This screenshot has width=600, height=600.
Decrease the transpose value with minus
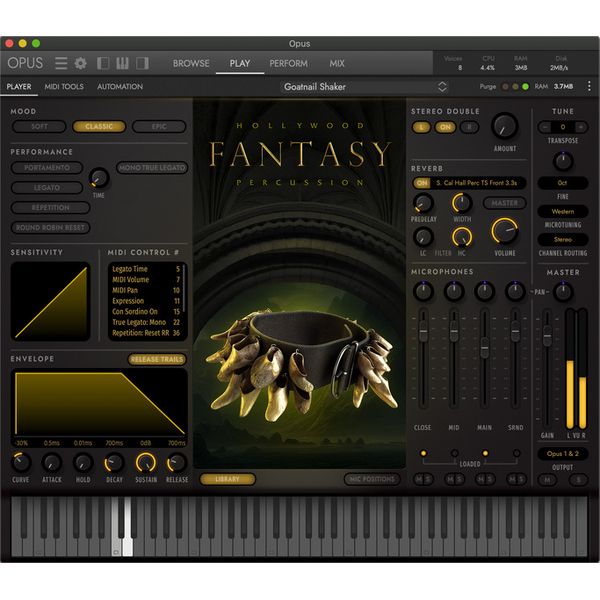pyautogui.click(x=545, y=127)
